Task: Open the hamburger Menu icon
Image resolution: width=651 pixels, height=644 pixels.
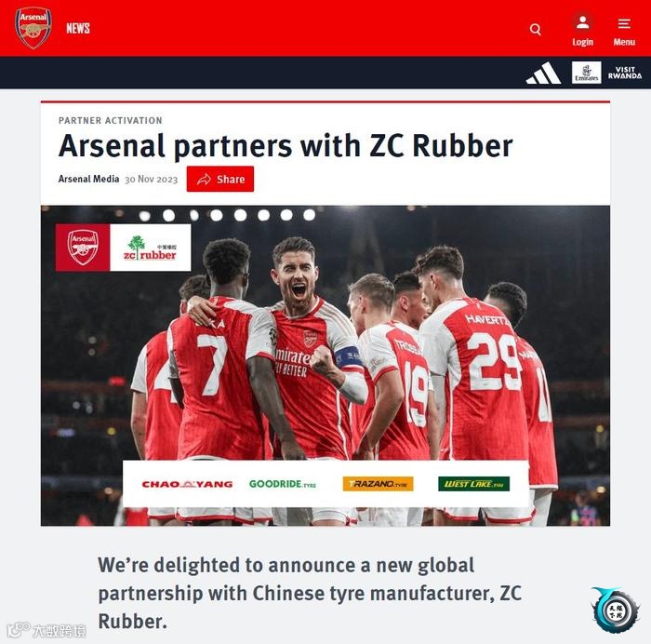Action: [x=624, y=23]
